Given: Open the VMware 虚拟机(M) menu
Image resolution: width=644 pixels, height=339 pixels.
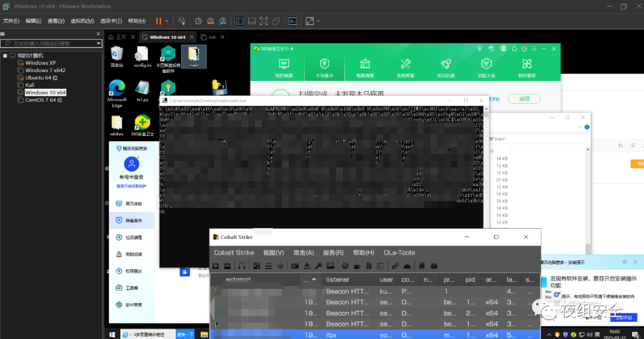Looking at the screenshot, I should coord(82,21).
